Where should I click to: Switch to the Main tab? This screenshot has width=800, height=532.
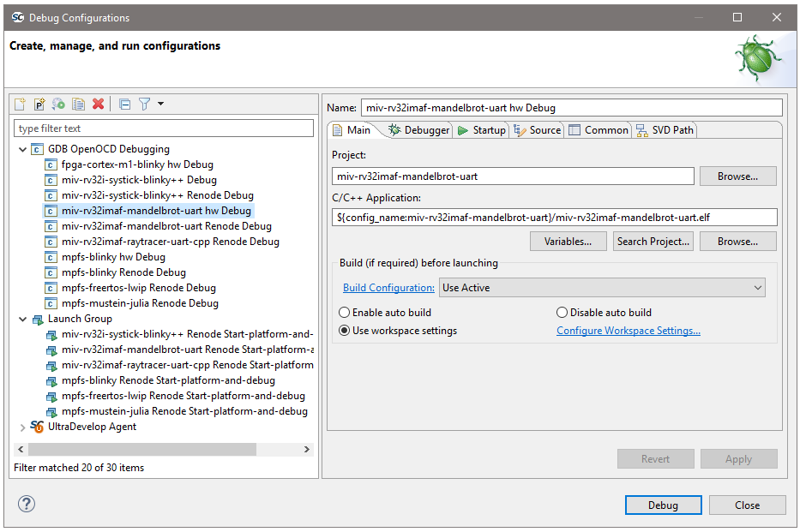352,130
